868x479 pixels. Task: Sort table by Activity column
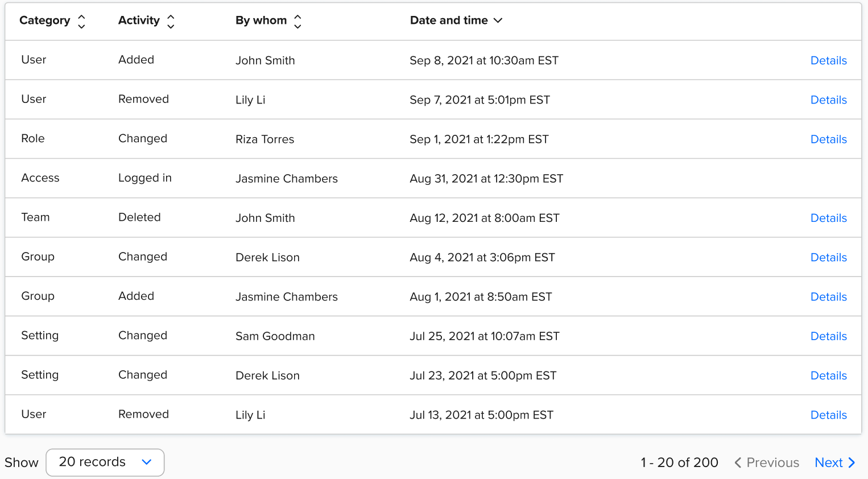pyautogui.click(x=171, y=22)
